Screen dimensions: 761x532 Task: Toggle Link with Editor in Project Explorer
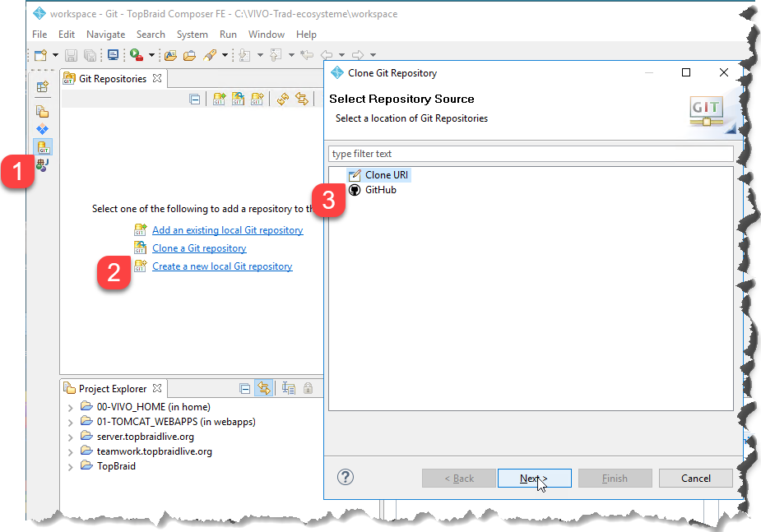pos(263,388)
